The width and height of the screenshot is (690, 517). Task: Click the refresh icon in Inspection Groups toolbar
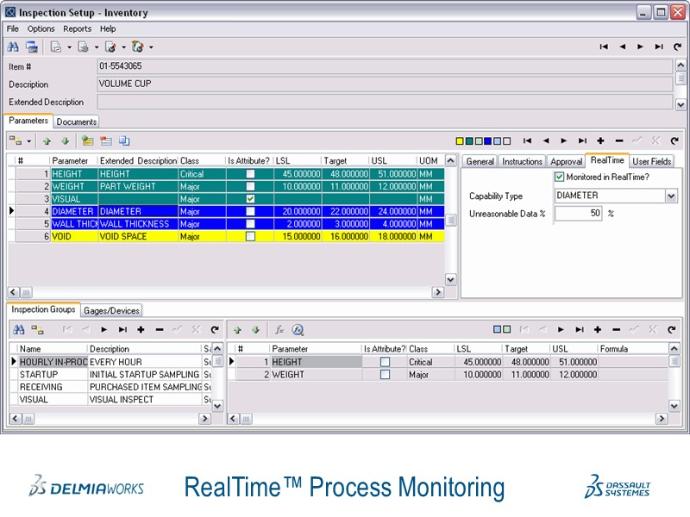click(x=213, y=329)
